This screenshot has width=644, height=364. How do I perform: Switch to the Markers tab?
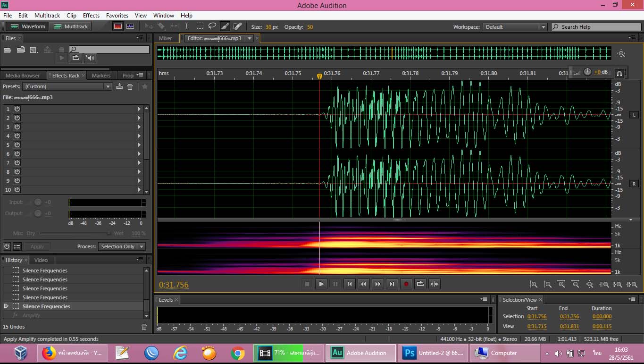point(101,76)
